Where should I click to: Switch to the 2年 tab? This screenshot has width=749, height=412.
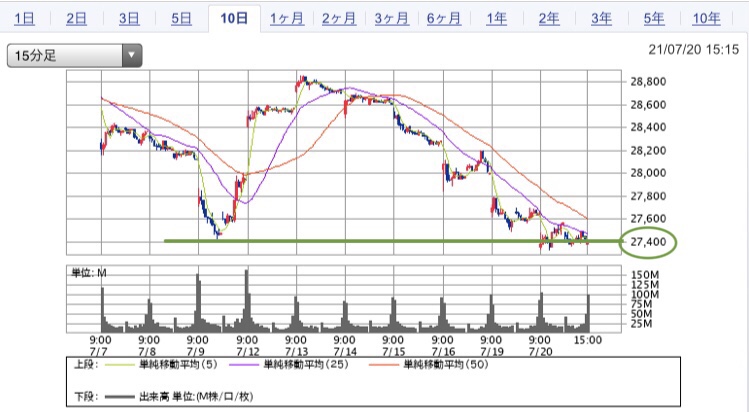coord(548,18)
